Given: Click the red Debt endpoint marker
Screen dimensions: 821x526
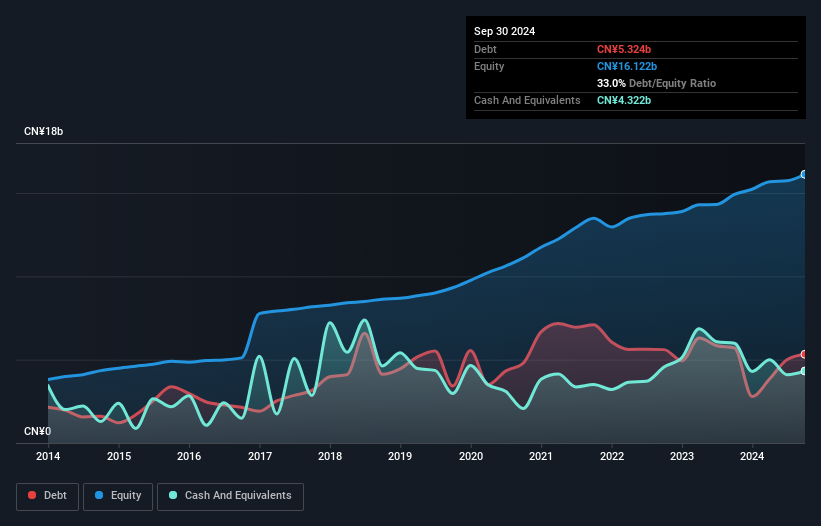Looking at the screenshot, I should [x=804, y=354].
